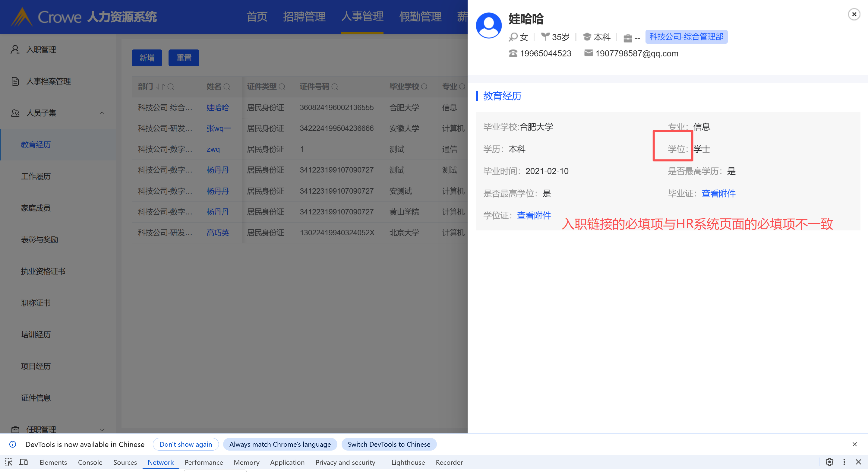Click 娃哈哈 profile avatar image

489,25
